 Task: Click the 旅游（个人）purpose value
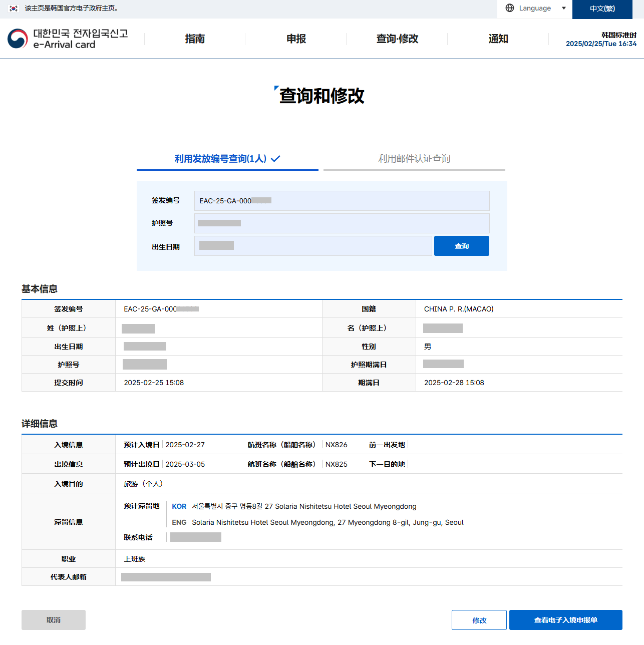click(x=143, y=484)
